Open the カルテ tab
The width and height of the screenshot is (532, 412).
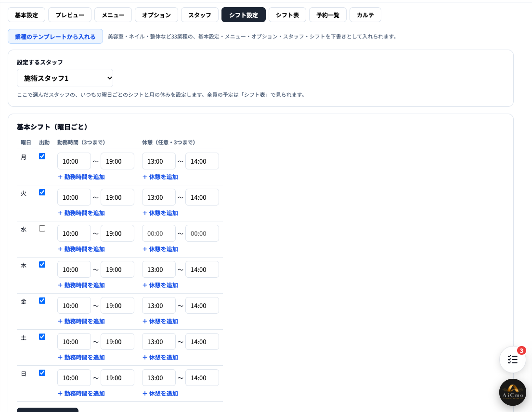click(365, 15)
